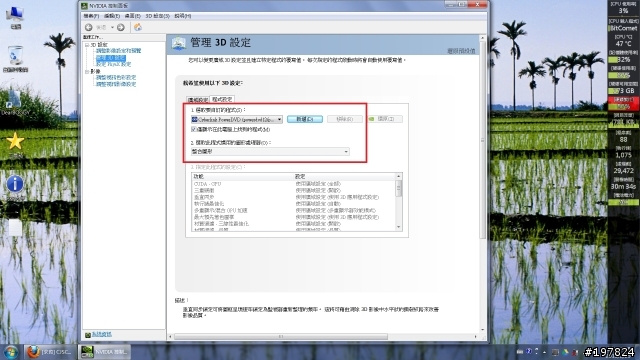
Task: Select highlighted 管理 3D 設定 tree item
Action: (111, 58)
